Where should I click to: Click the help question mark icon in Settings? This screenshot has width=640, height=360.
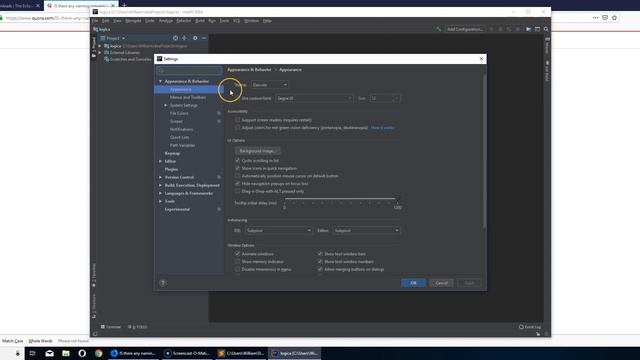(163, 283)
